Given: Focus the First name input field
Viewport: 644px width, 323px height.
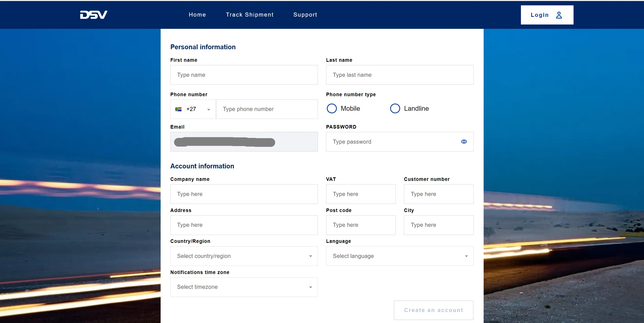Looking at the screenshot, I should (x=244, y=75).
